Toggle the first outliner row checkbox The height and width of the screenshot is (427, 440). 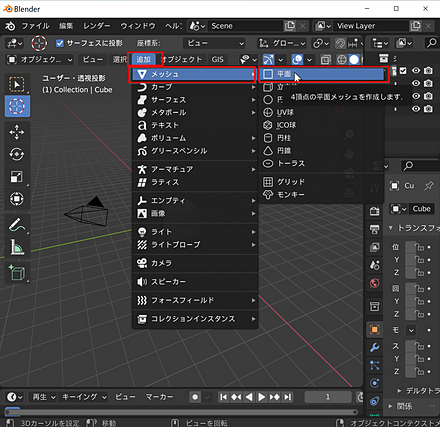403,71
